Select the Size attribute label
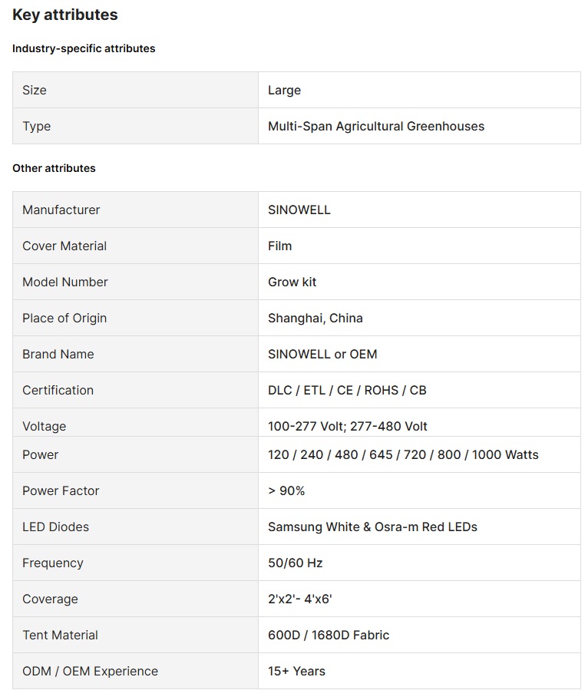 click(35, 90)
